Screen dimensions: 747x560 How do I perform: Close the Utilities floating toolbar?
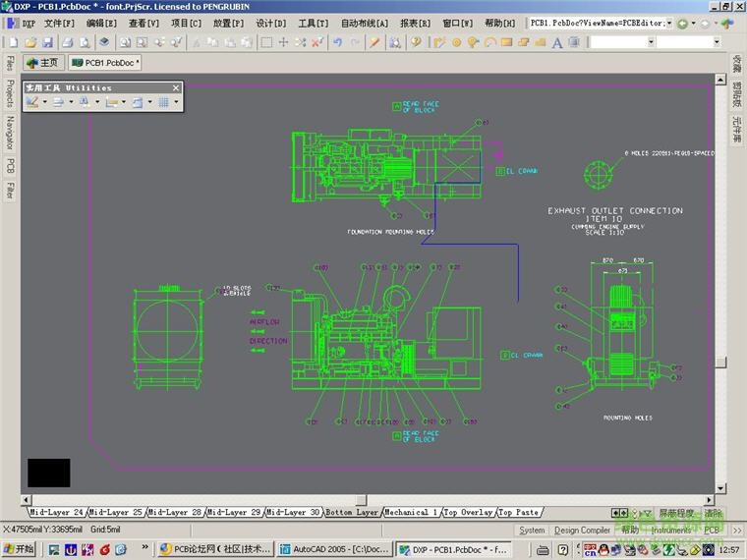[x=177, y=88]
